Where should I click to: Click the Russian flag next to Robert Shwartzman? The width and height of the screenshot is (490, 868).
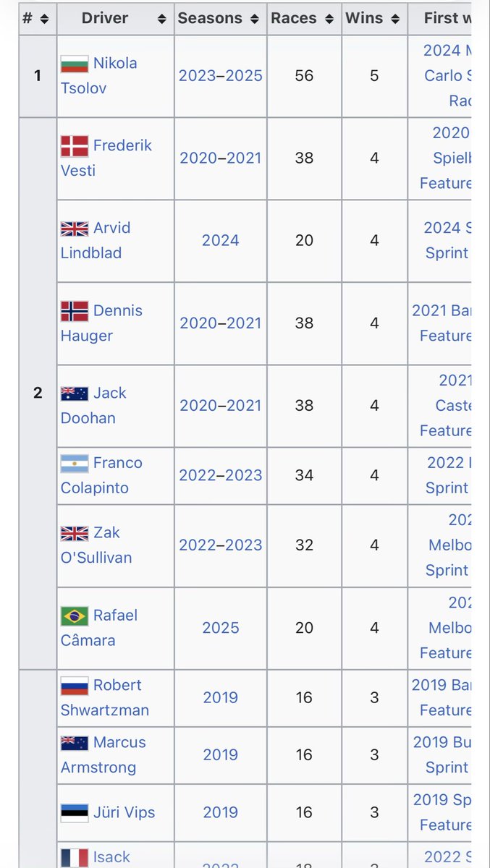coord(75,686)
